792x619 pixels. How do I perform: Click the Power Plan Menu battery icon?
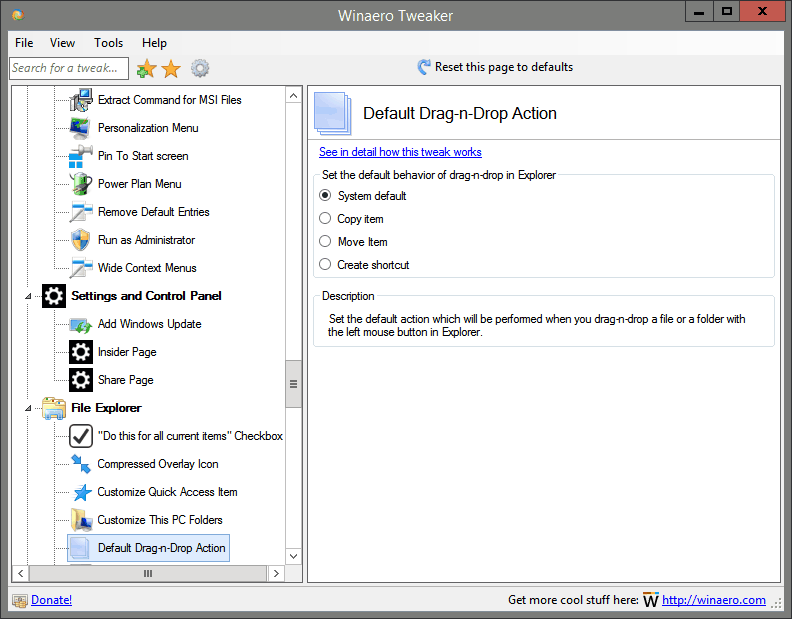pyautogui.click(x=81, y=184)
